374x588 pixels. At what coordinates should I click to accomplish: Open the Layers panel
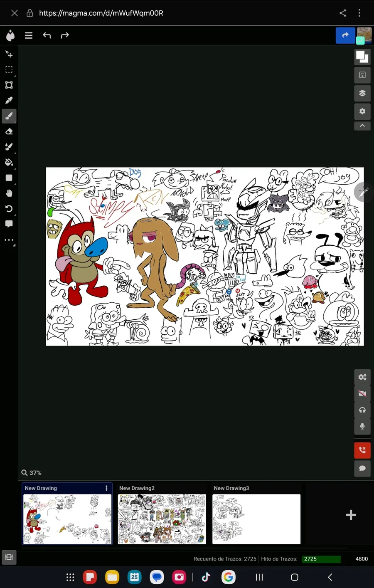tap(362, 93)
